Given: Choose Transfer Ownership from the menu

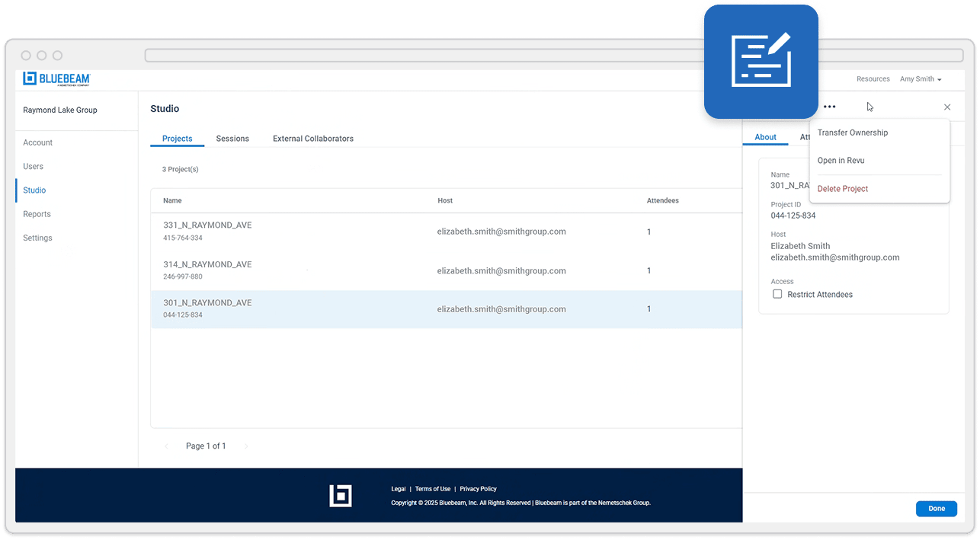Looking at the screenshot, I should [x=852, y=132].
